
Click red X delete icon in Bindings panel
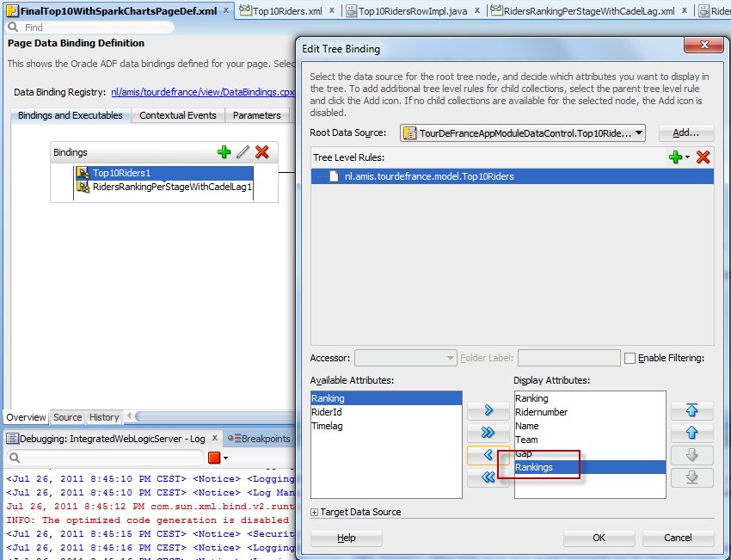[262, 152]
